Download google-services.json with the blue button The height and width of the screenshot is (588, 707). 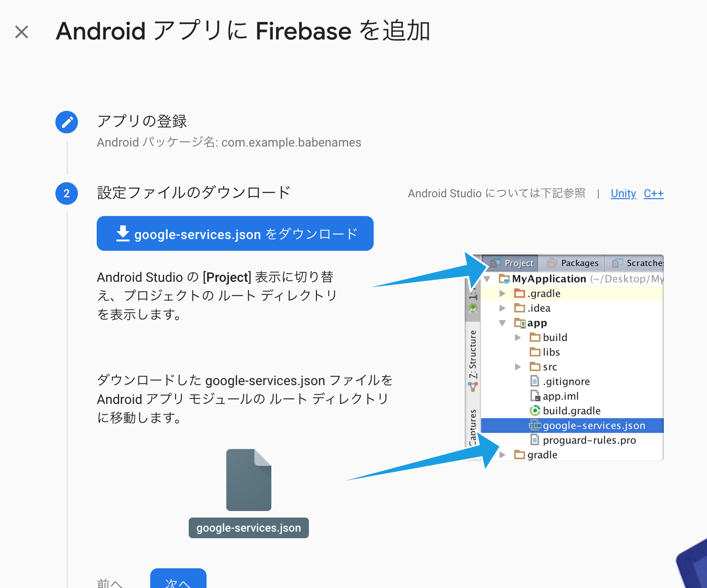click(x=235, y=233)
